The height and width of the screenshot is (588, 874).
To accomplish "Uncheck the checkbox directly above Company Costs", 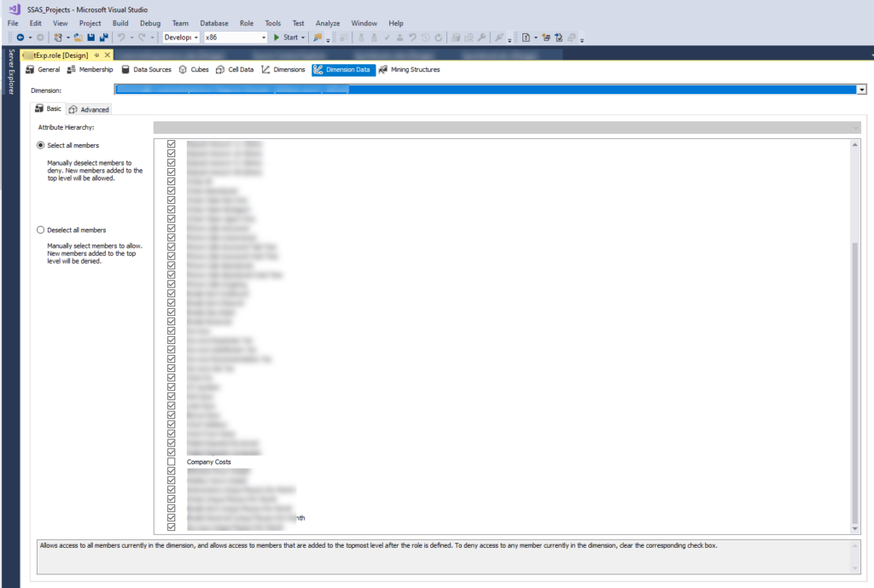I will 171,452.
